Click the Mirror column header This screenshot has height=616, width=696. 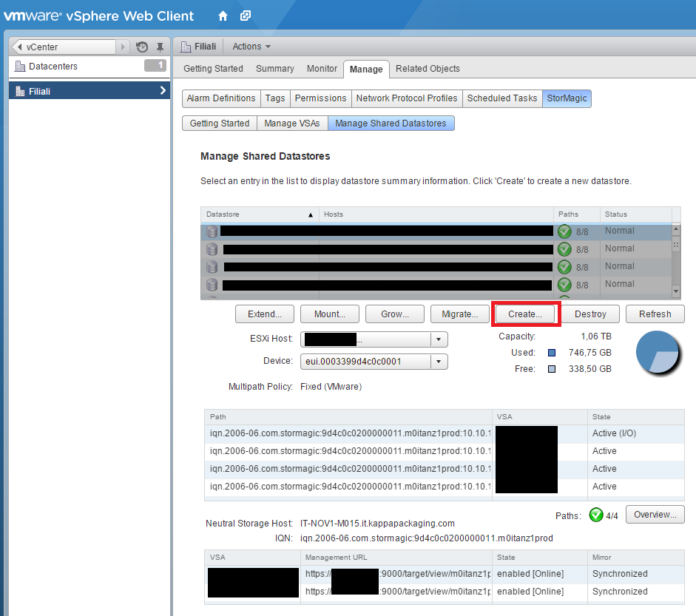point(635,558)
